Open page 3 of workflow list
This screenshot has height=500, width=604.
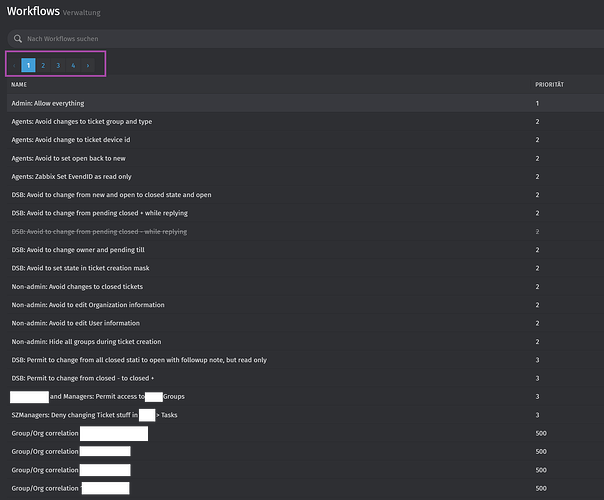(x=58, y=65)
